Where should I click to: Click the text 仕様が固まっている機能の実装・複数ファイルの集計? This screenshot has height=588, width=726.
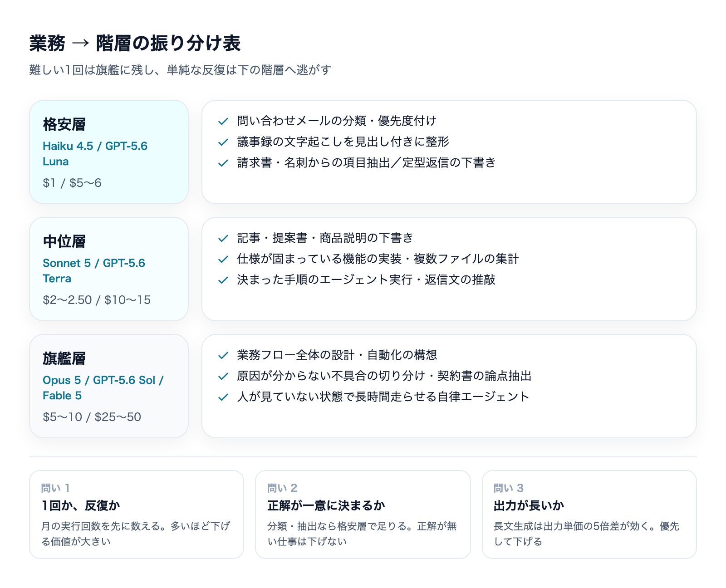point(378,259)
